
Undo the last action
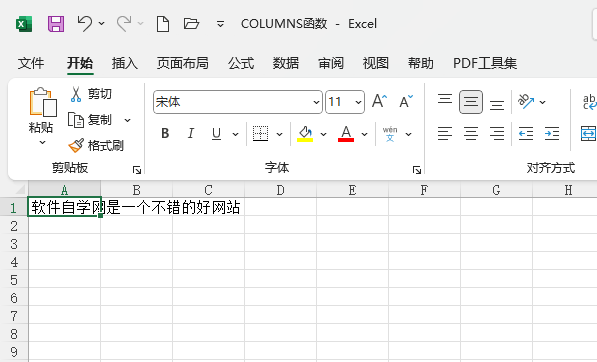(85, 24)
